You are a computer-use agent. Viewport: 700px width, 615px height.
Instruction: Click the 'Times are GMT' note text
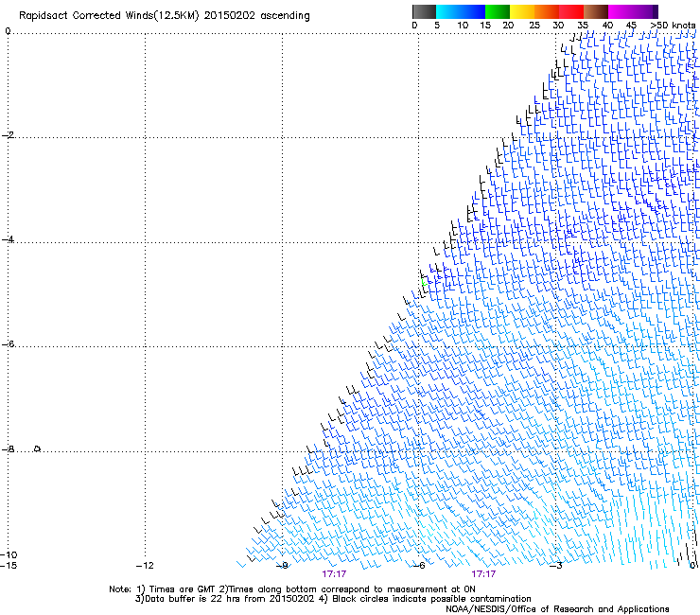[x=181, y=589]
